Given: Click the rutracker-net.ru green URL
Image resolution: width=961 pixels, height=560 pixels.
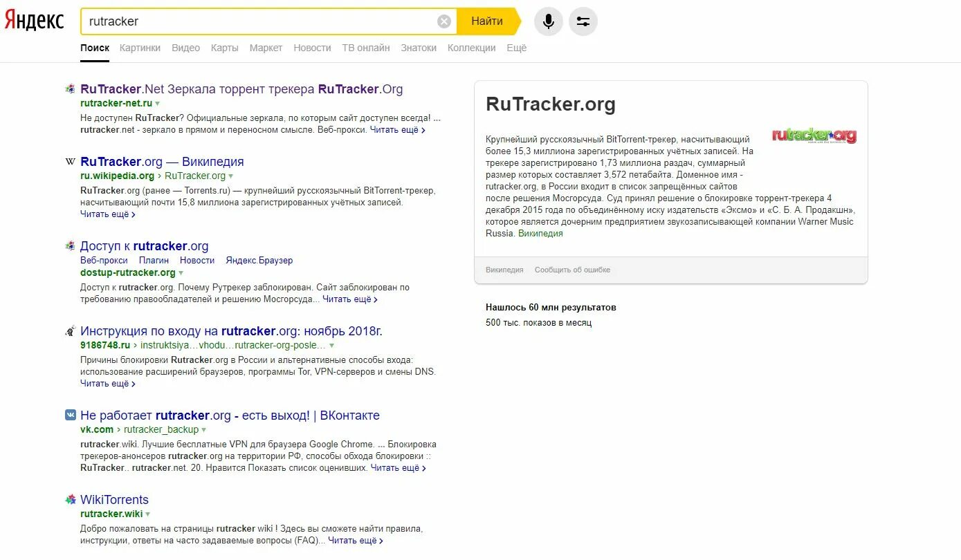Looking at the screenshot, I should (116, 104).
